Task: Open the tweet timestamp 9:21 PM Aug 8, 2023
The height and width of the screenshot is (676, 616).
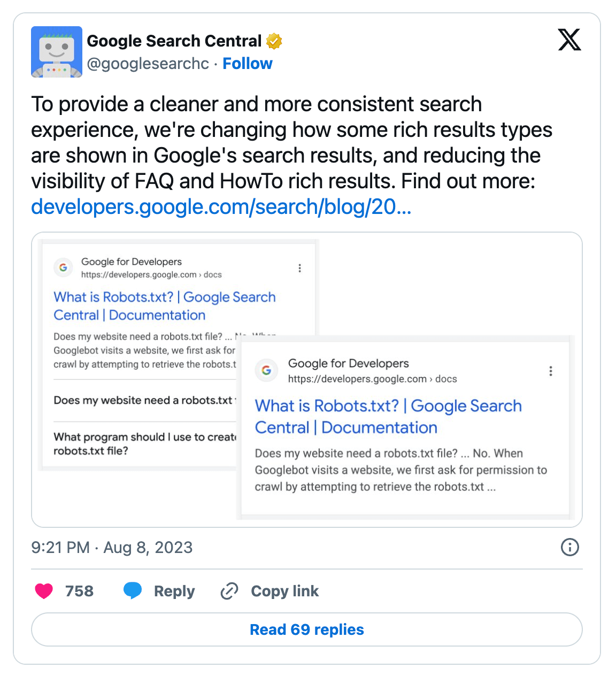Action: tap(112, 547)
